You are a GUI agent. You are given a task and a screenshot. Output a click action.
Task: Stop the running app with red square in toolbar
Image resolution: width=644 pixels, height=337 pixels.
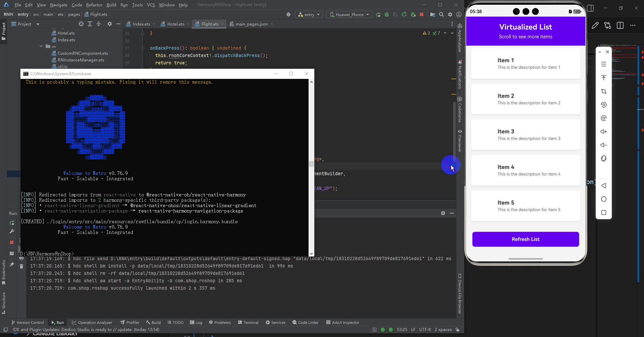tap(422, 14)
